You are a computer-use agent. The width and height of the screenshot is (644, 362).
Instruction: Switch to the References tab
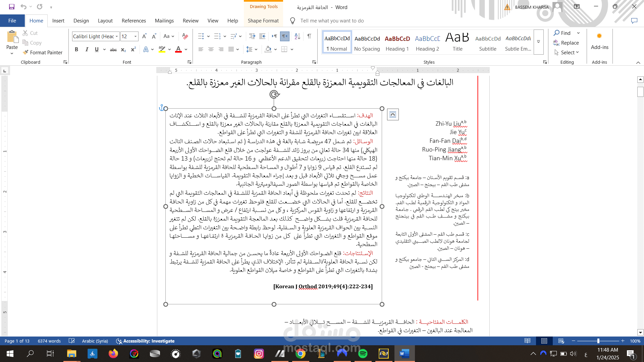click(x=133, y=20)
